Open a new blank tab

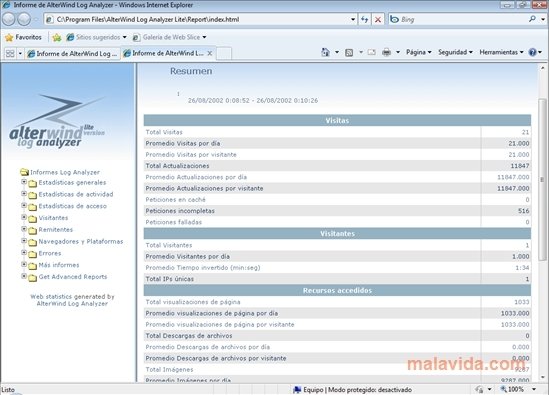224,54
